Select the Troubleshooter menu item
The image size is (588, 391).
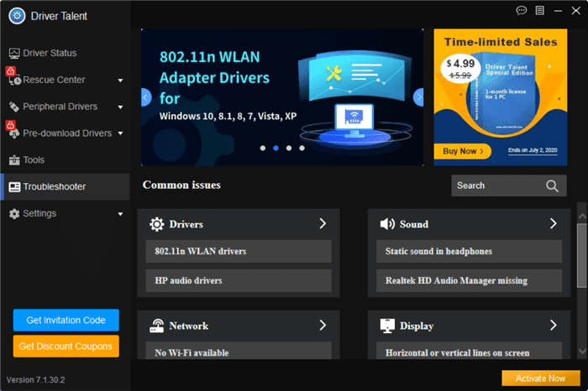(x=66, y=186)
